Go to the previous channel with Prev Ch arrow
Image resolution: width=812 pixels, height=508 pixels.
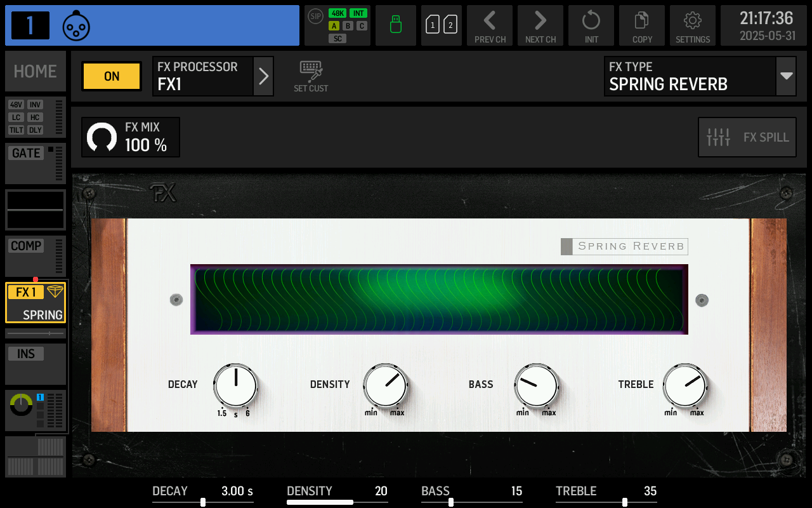[490, 25]
